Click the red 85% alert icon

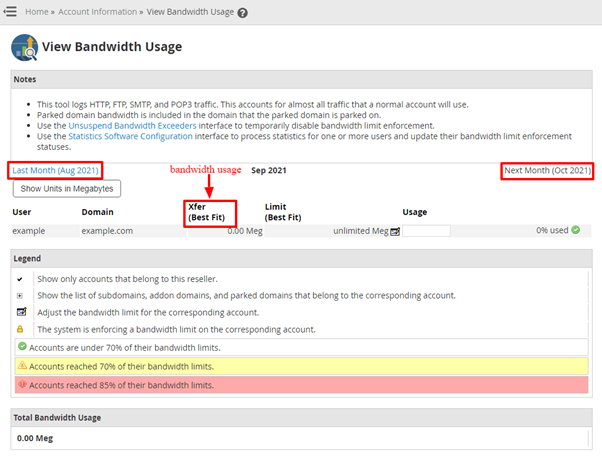pyautogui.click(x=22, y=384)
